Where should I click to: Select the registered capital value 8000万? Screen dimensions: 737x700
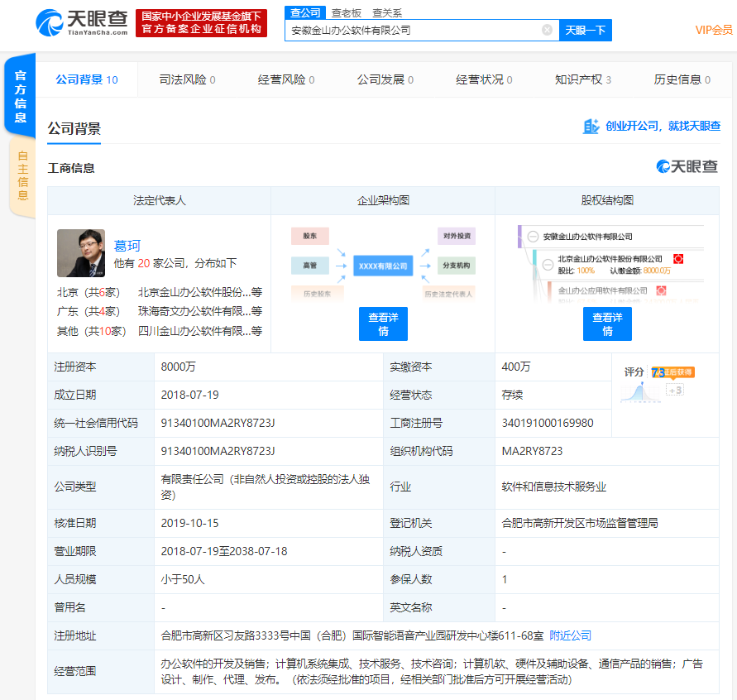[x=178, y=367]
